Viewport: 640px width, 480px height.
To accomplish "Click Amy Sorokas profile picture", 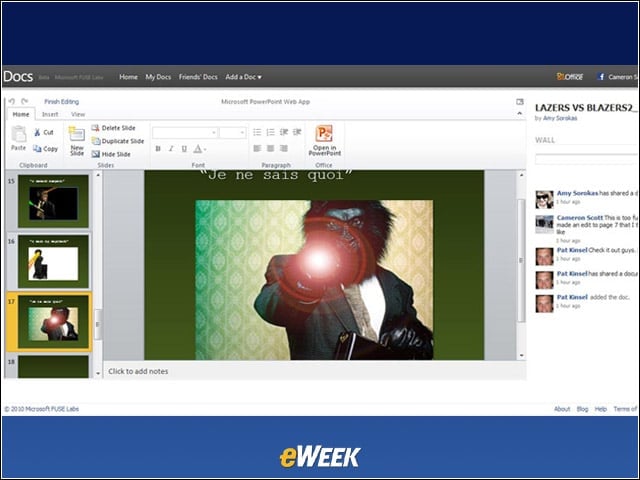I will coord(544,199).
